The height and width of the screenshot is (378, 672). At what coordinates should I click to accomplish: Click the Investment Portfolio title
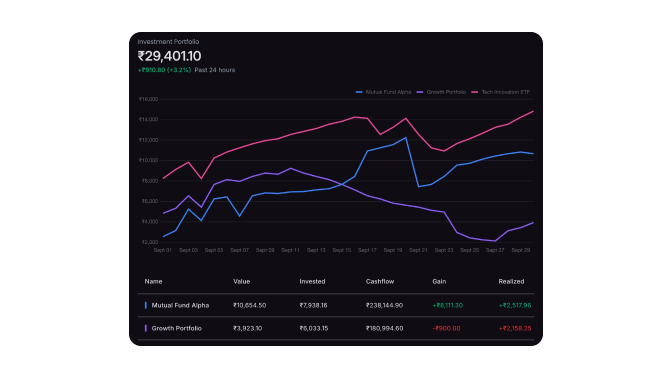click(x=168, y=42)
